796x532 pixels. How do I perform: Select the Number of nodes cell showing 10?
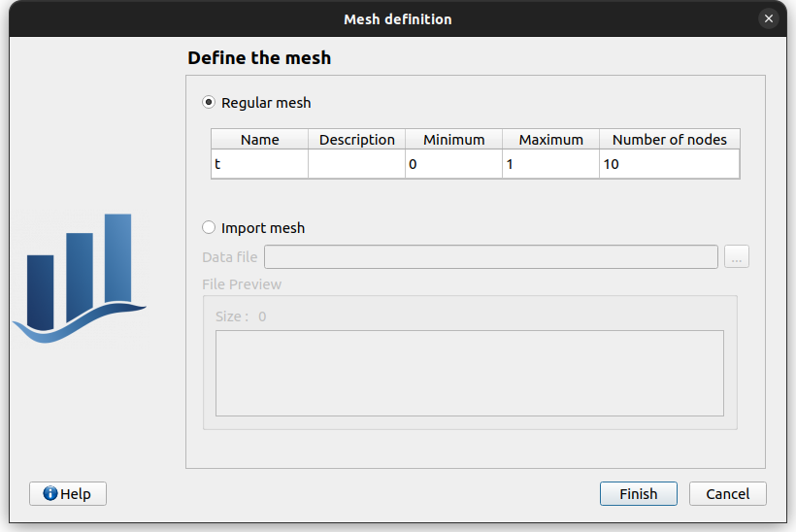coord(669,164)
